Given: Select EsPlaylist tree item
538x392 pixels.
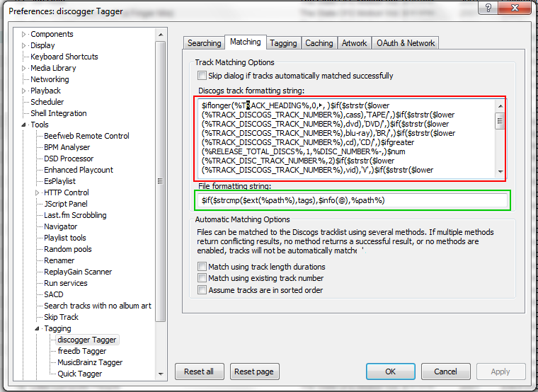Looking at the screenshot, I should [x=59, y=181].
